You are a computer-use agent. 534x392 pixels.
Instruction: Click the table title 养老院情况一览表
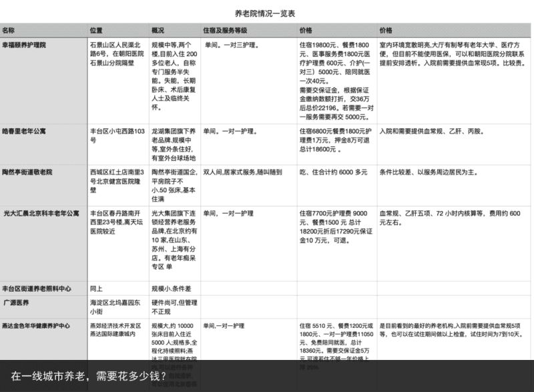click(264, 13)
